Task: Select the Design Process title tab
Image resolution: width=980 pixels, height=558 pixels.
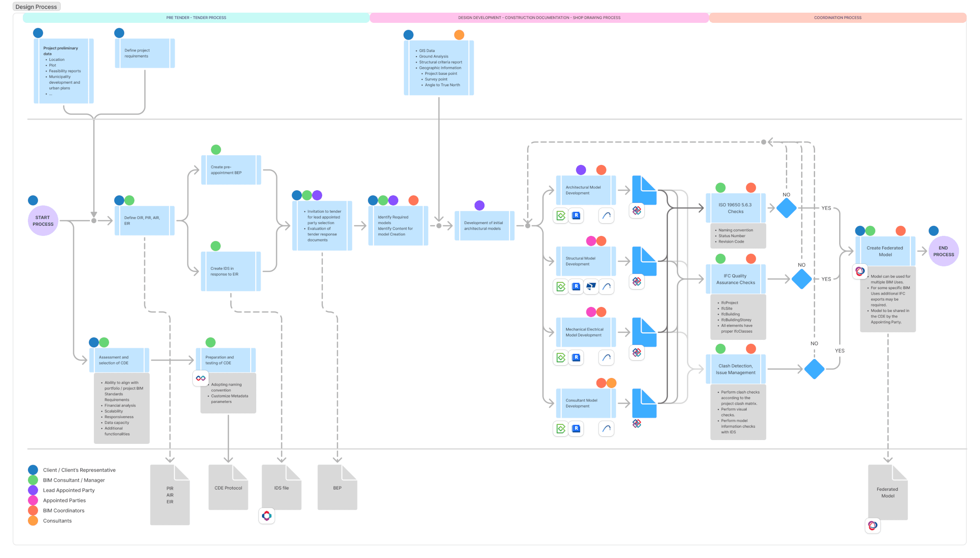Action: [x=36, y=6]
